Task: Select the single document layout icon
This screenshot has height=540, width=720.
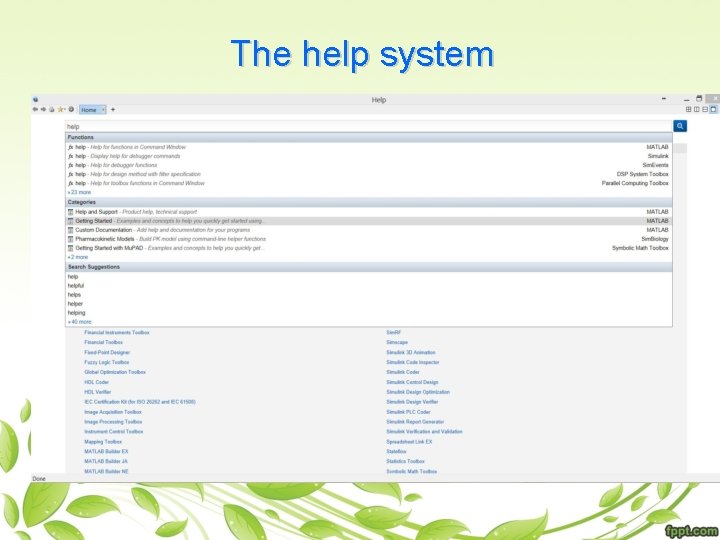Action: tap(713, 109)
